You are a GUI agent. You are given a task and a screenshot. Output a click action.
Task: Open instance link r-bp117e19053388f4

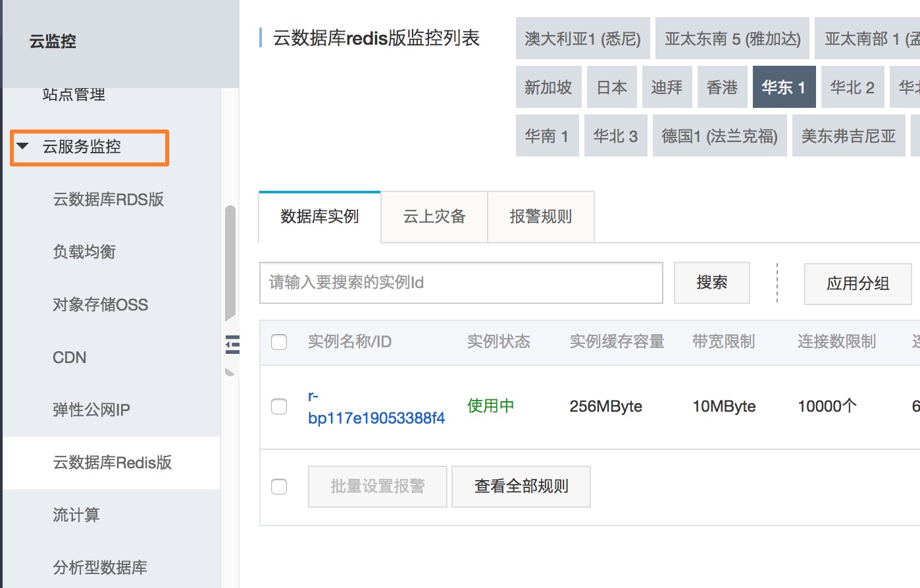(376, 407)
